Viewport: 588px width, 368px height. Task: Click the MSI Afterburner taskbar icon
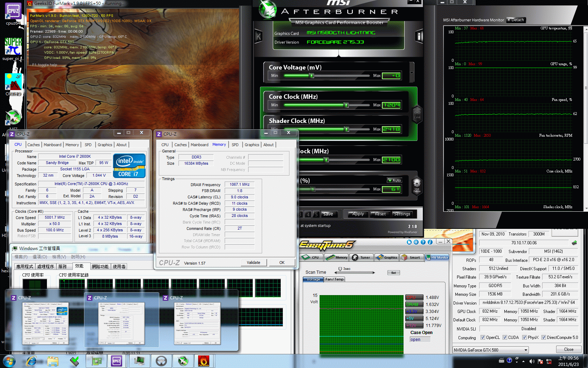click(x=183, y=361)
